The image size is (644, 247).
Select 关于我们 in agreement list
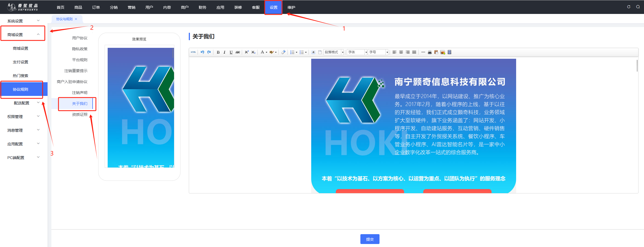click(x=80, y=104)
